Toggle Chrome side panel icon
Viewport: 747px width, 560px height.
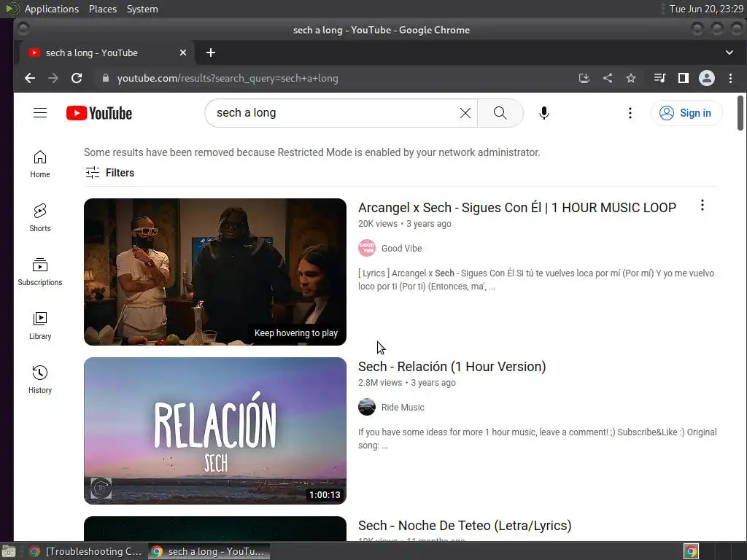[x=683, y=78]
